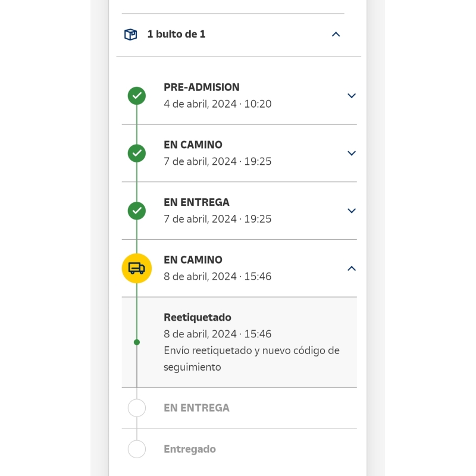Click the 7 de abril EN CAMINO check icon
This screenshot has width=476, height=476.
pos(137,153)
